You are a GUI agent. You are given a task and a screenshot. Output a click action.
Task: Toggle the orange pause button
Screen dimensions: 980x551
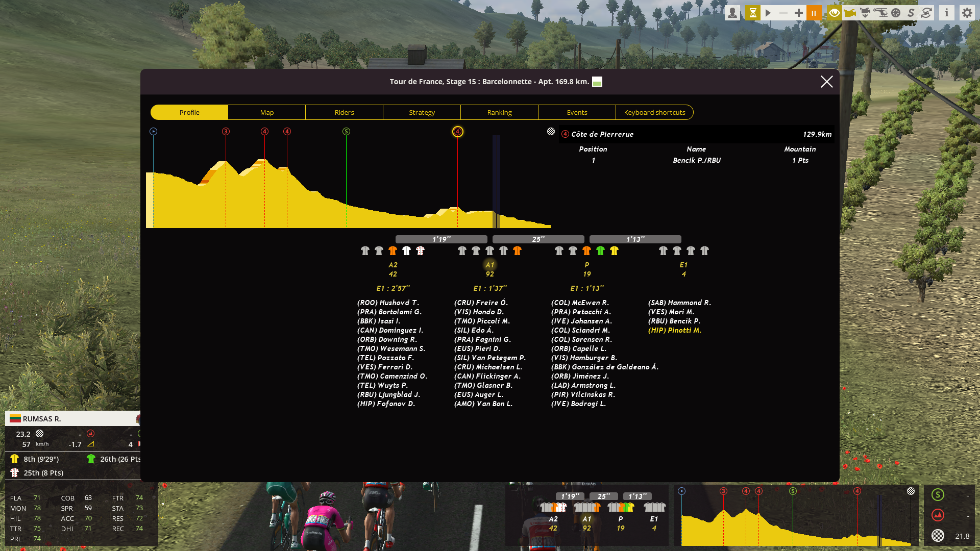(814, 13)
